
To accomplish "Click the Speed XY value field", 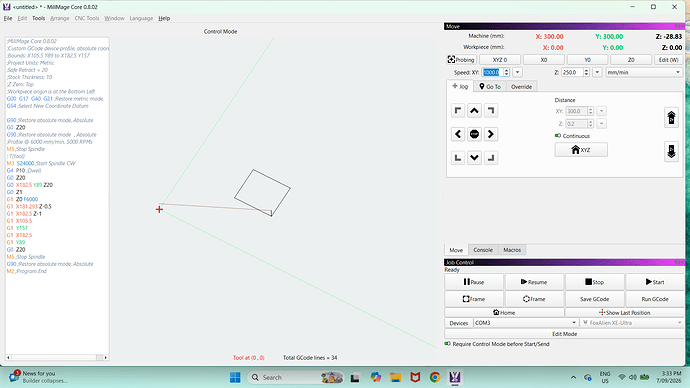I will [492, 72].
